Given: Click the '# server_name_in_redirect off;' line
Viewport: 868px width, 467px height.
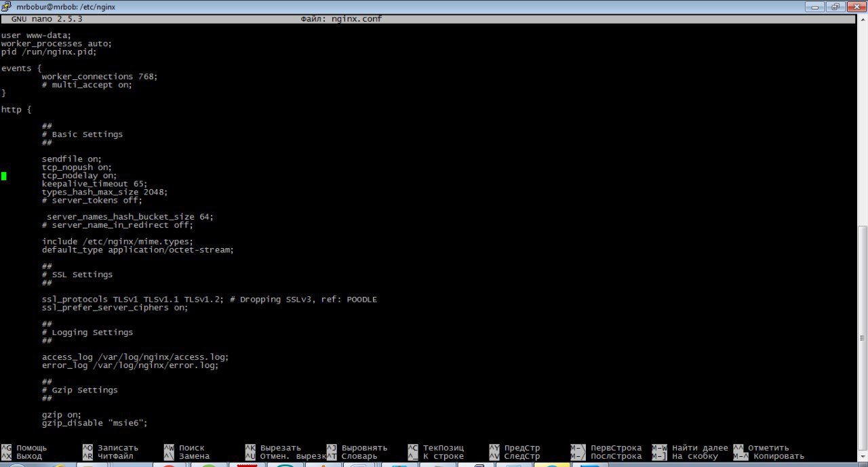Looking at the screenshot, I should click(117, 225).
